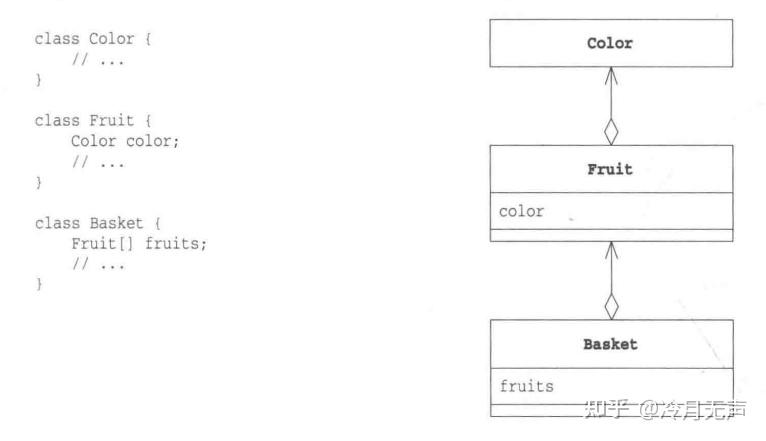Click the aggregation diamond above the Basket box

610,305
